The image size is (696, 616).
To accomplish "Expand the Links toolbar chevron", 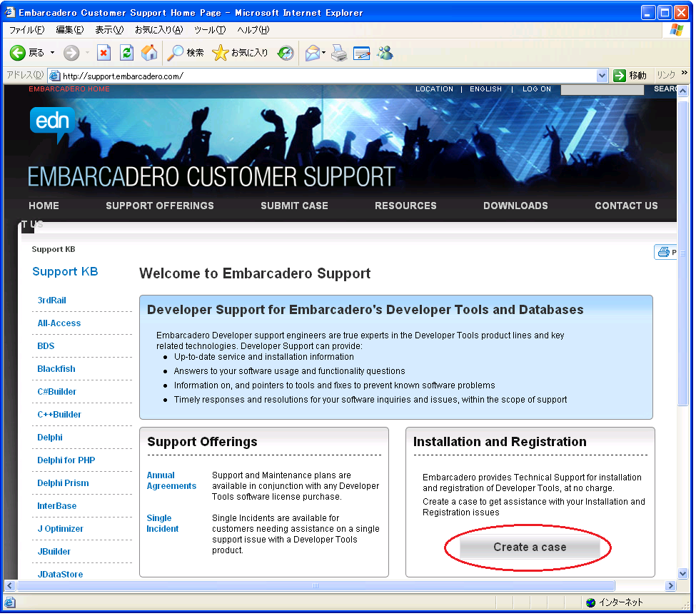I will pos(684,73).
